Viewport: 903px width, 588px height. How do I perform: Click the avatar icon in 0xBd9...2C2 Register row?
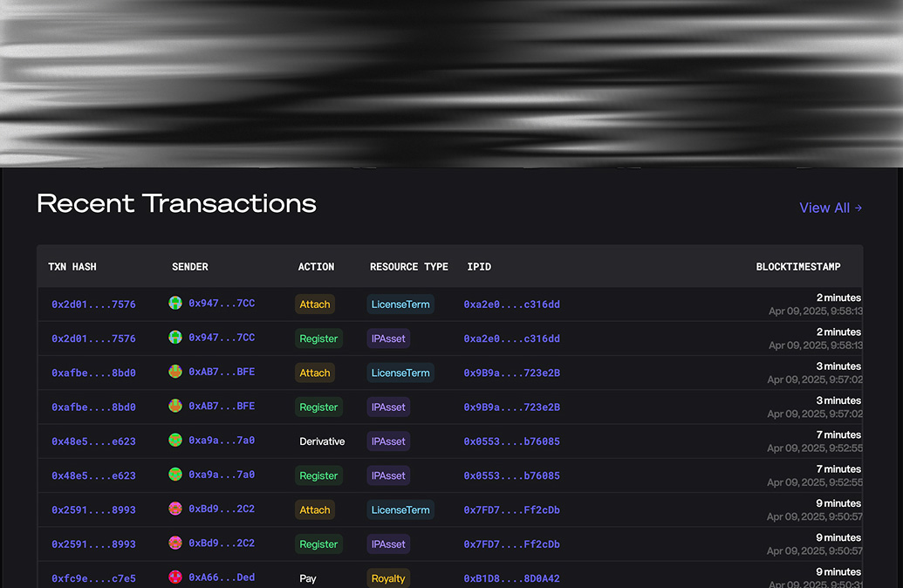[175, 544]
